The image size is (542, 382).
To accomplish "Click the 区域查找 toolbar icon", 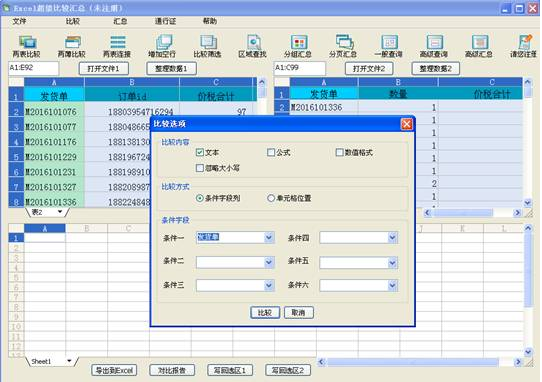I will [253, 43].
